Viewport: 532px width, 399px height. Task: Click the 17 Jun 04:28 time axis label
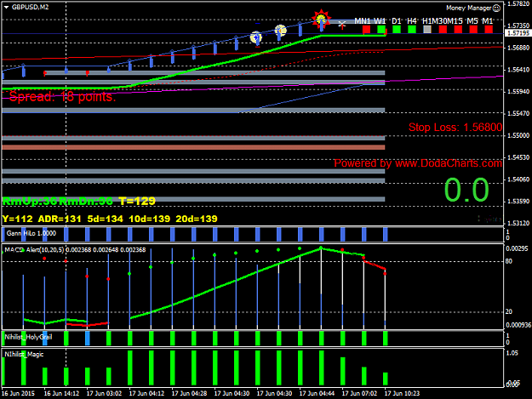coord(189,394)
